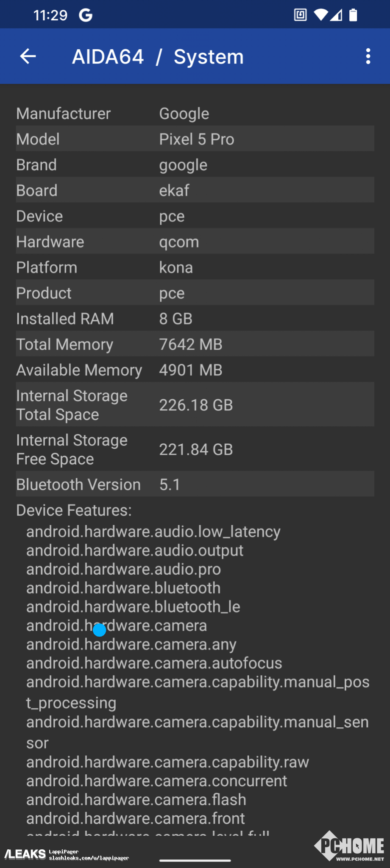
Task: Tap the Total Memory 7642 MB row
Action: pyautogui.click(x=195, y=344)
